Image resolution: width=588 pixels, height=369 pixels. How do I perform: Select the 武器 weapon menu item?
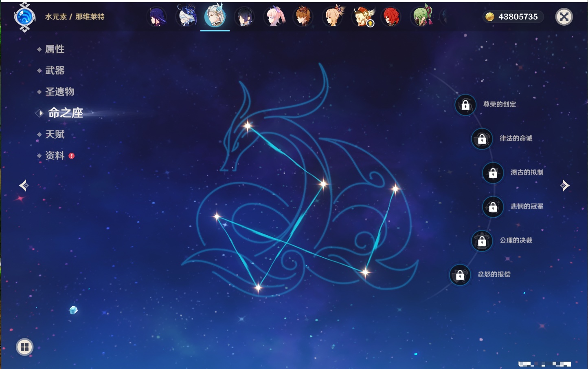(x=54, y=71)
